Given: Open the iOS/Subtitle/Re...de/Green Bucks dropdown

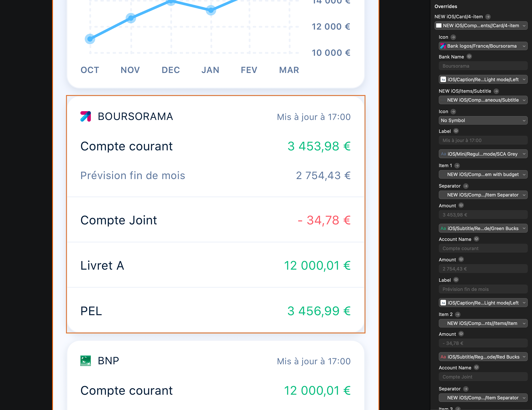Looking at the screenshot, I should [483, 228].
